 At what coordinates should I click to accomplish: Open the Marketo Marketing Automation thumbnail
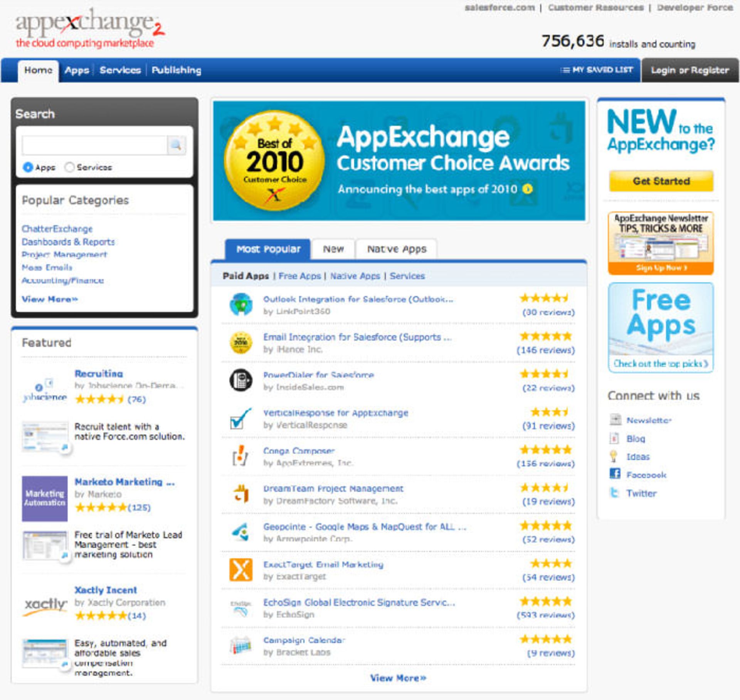coord(45,498)
